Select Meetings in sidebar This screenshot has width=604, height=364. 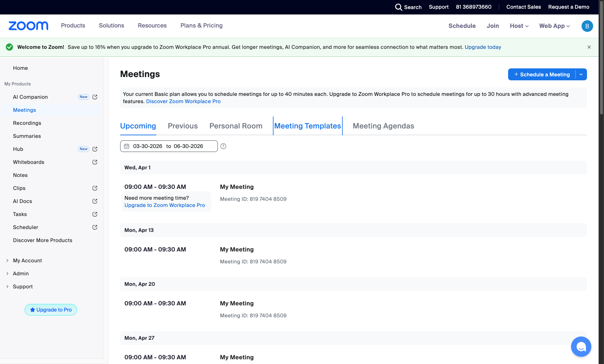[x=25, y=110]
